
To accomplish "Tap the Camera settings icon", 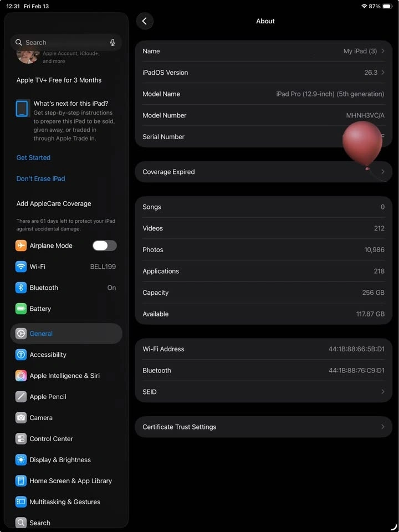I will pos(21,418).
